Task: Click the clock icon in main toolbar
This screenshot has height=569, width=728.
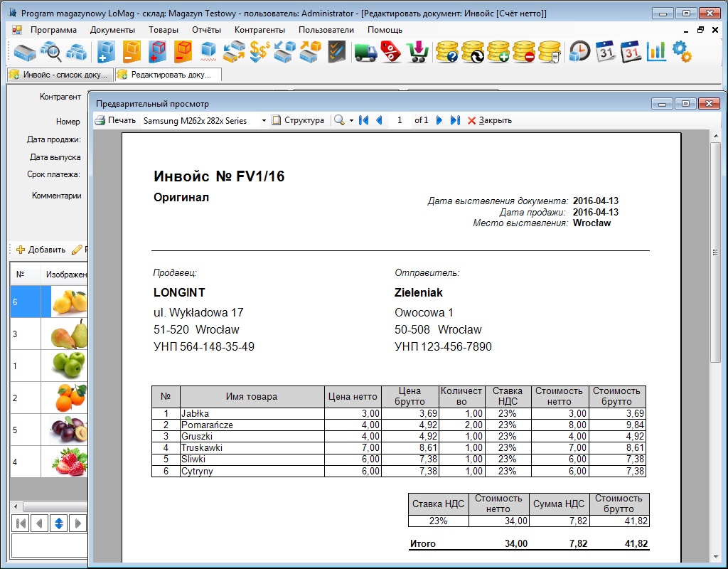Action: [x=579, y=51]
